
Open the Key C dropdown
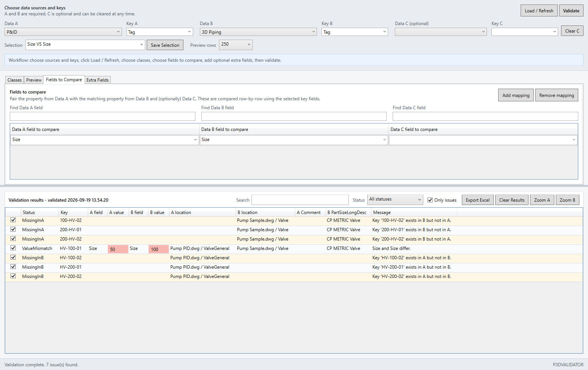[525, 32]
